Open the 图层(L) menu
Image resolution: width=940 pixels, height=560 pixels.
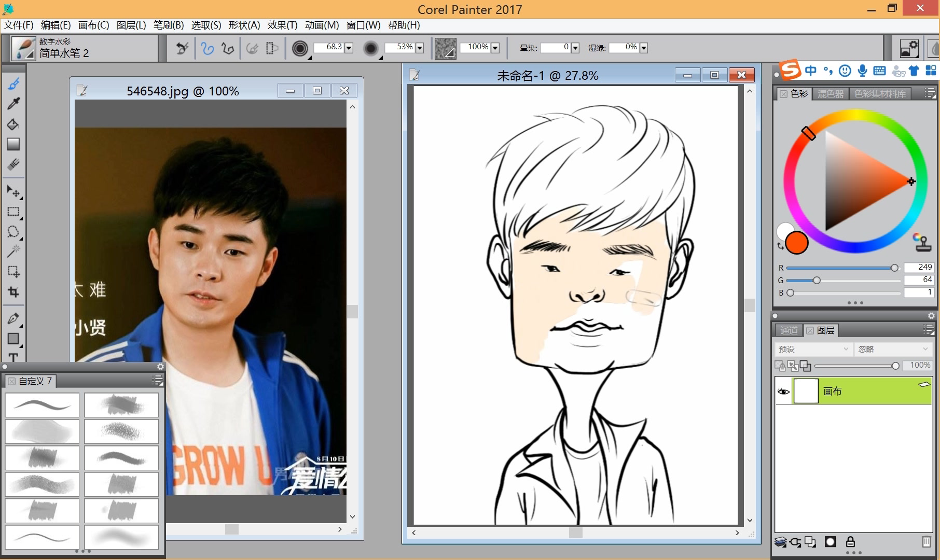131,25
